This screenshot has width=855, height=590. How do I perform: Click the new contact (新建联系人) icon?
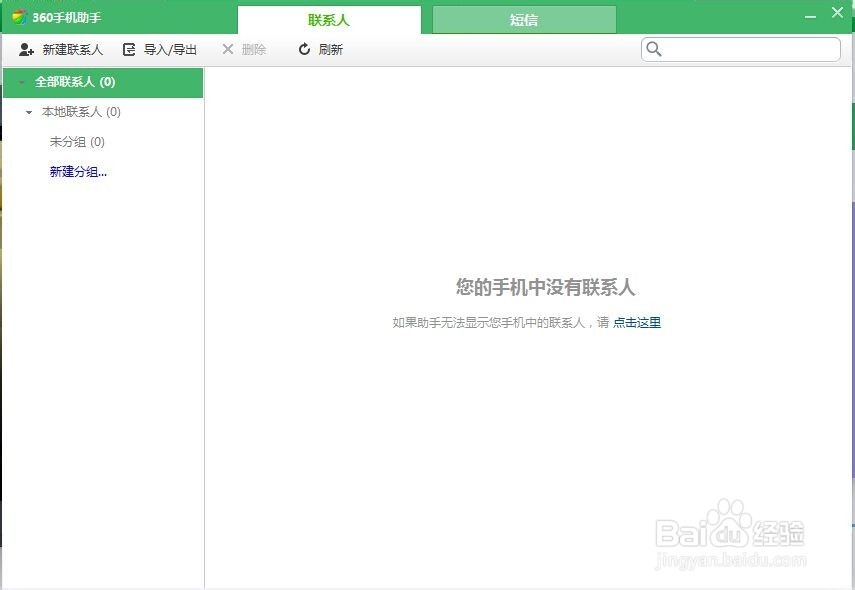point(26,48)
